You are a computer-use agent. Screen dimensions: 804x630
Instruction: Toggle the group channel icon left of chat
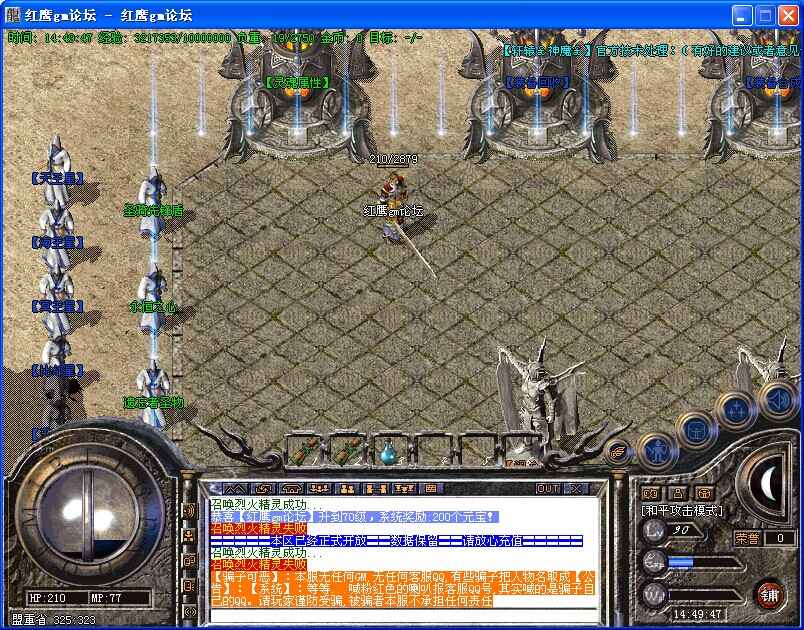coord(190,536)
